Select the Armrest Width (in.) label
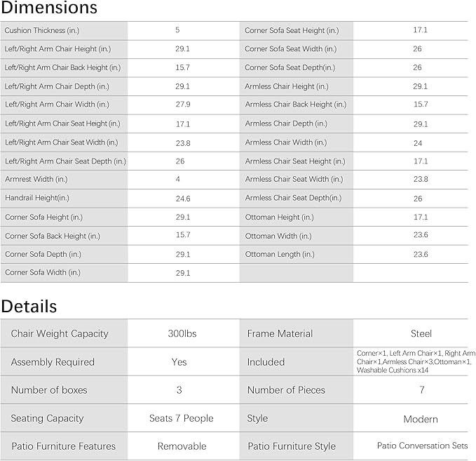The width and height of the screenshot is (476, 461). (x=36, y=180)
